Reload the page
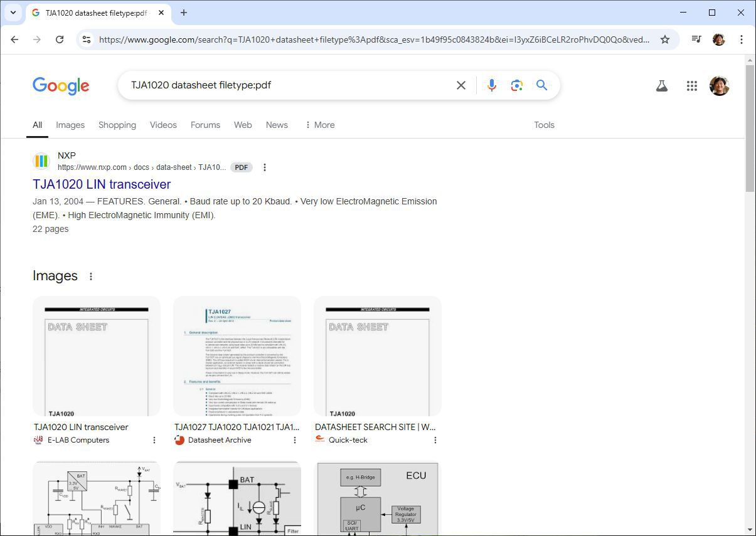Viewport: 756px width, 536px height. coord(60,39)
